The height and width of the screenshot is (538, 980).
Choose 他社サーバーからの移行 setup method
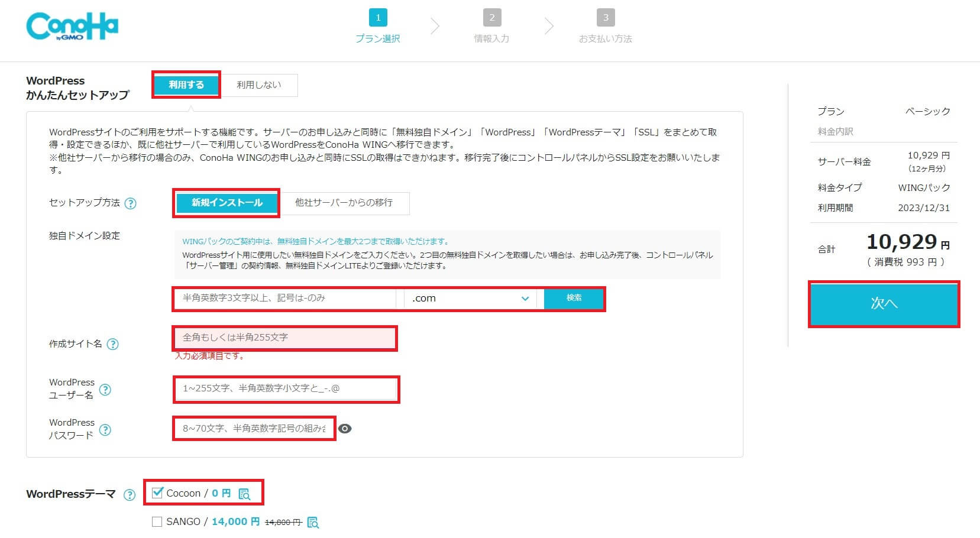click(x=344, y=203)
